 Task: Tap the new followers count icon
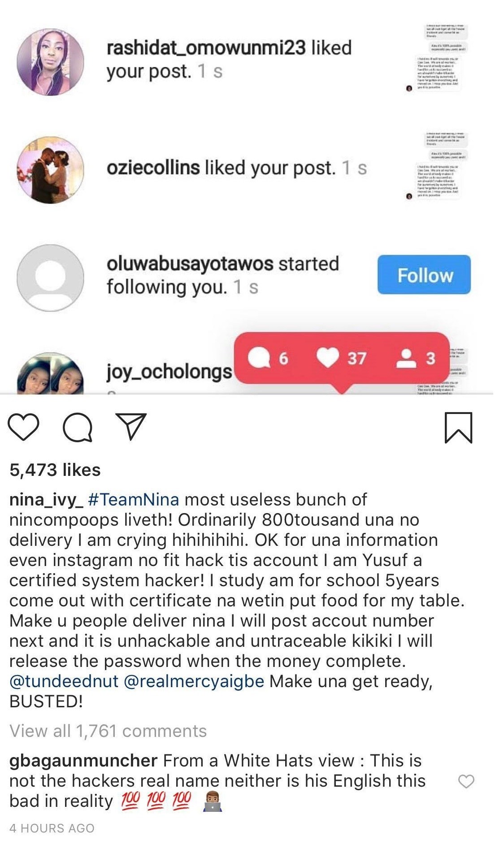tap(416, 358)
